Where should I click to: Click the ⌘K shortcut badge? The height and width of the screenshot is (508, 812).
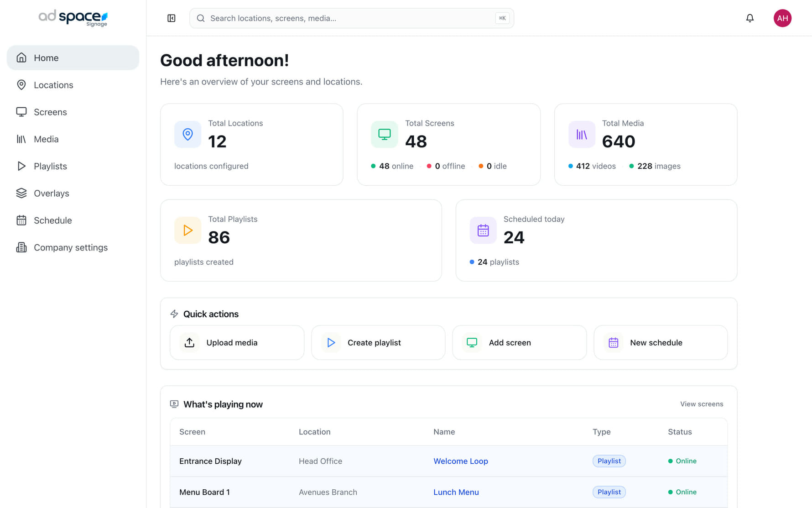[502, 18]
